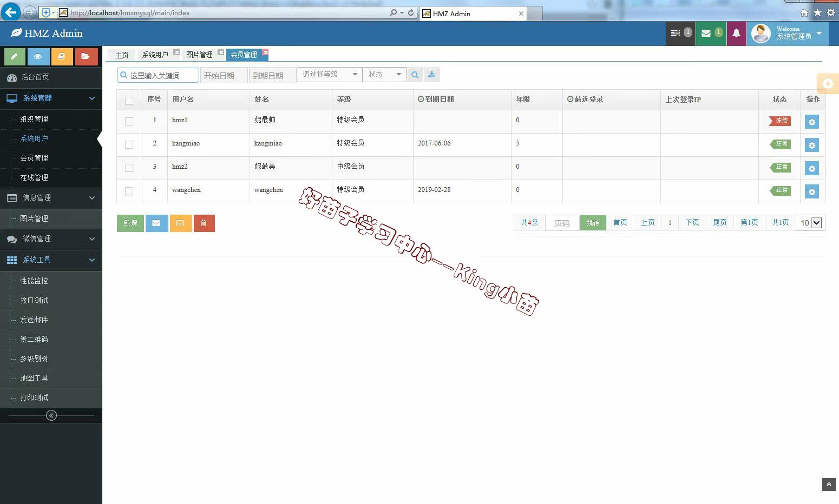This screenshot has height=504, width=839.
Task: Toggle the select-all checkbox in table header
Action: (129, 101)
